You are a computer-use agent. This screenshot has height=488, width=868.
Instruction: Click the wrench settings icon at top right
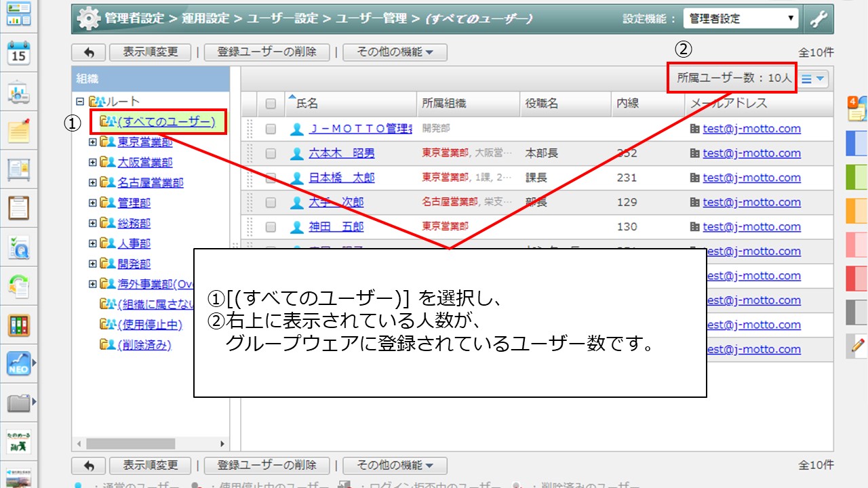pyautogui.click(x=819, y=19)
